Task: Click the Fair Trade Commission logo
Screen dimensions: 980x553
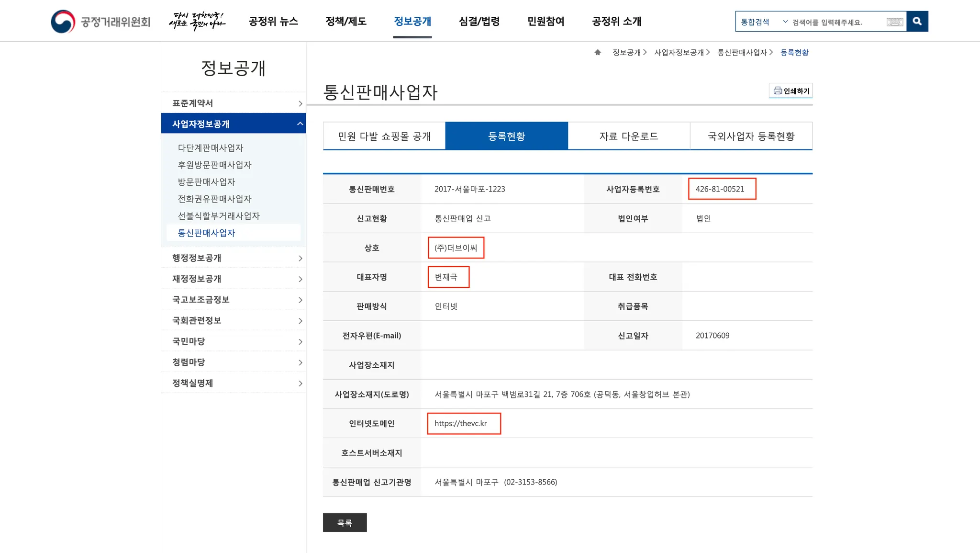Action: (100, 22)
